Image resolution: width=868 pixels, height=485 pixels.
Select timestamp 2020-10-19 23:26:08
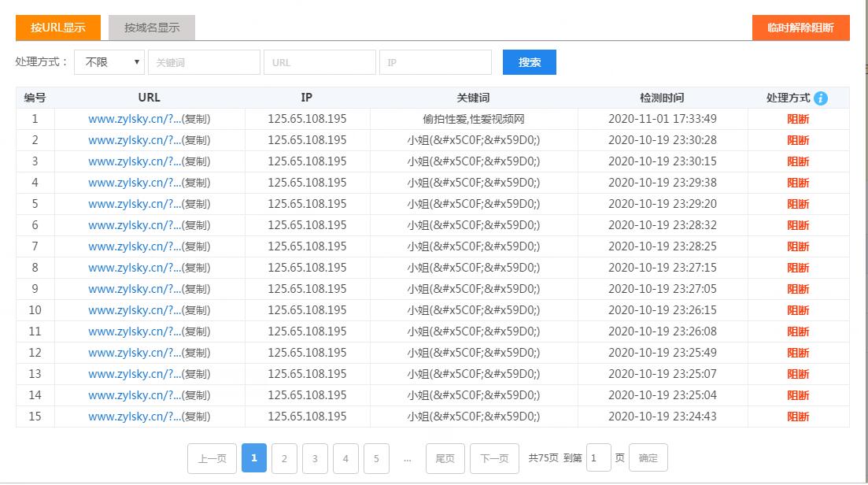tap(662, 331)
